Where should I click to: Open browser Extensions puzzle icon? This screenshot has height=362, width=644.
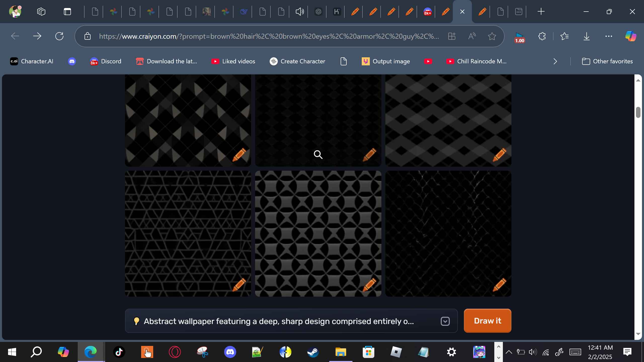[542, 36]
